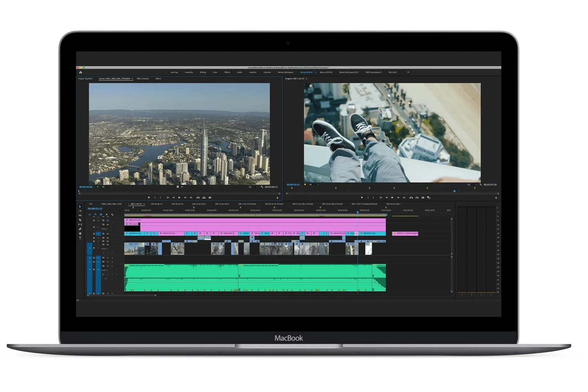Click Program monitor blue playhead marker

[454, 191]
